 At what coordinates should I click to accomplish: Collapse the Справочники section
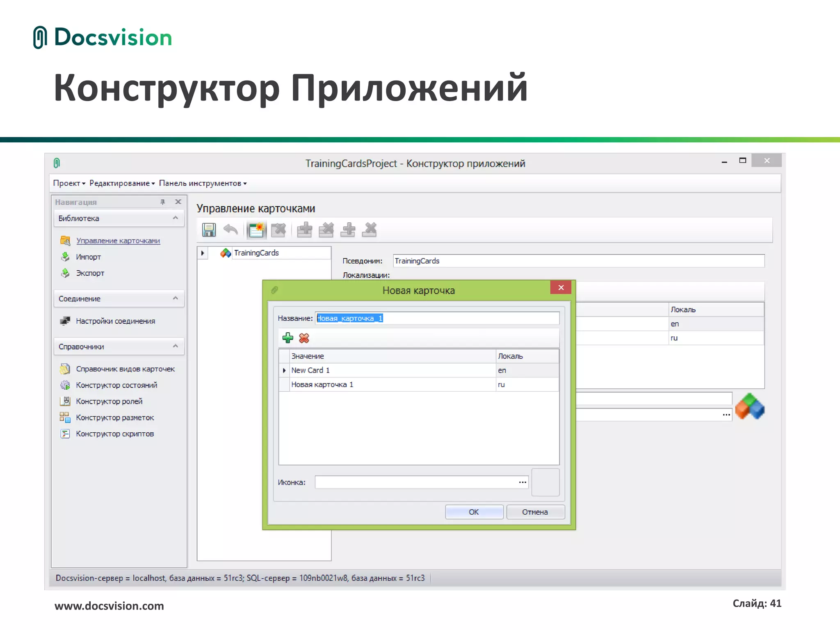pyautogui.click(x=176, y=346)
